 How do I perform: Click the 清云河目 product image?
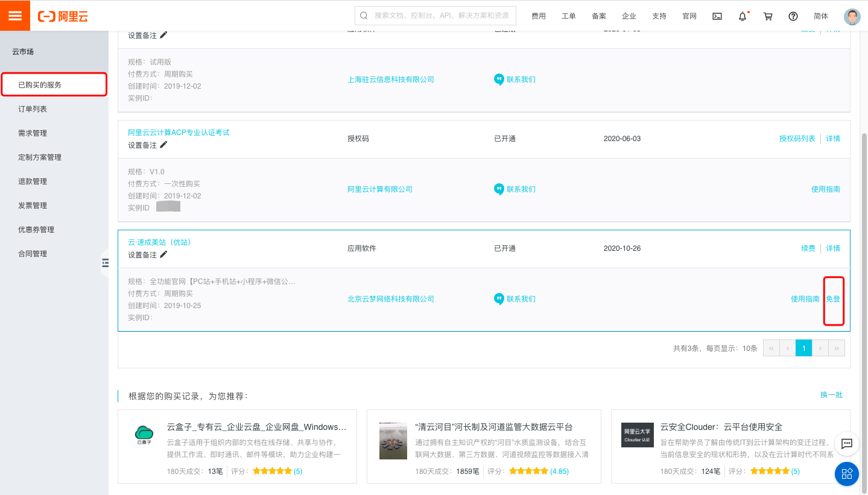(x=393, y=441)
